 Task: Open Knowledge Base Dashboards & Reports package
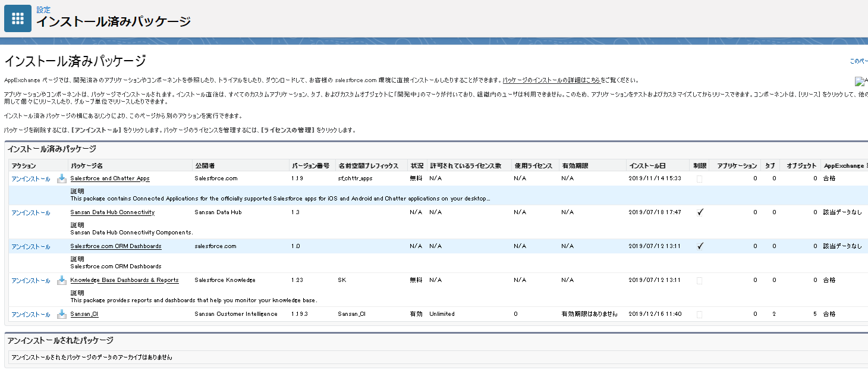tap(124, 280)
